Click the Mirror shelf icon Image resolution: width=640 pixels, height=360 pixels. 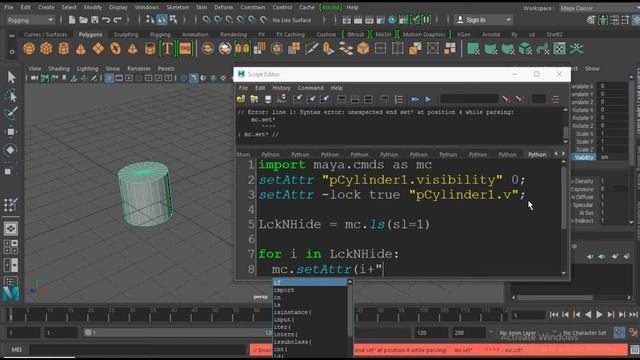[242, 49]
